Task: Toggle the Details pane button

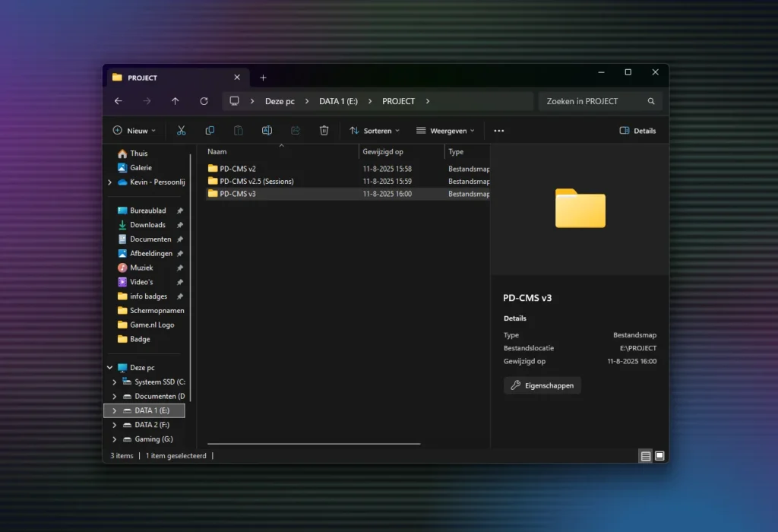Action: (x=637, y=131)
